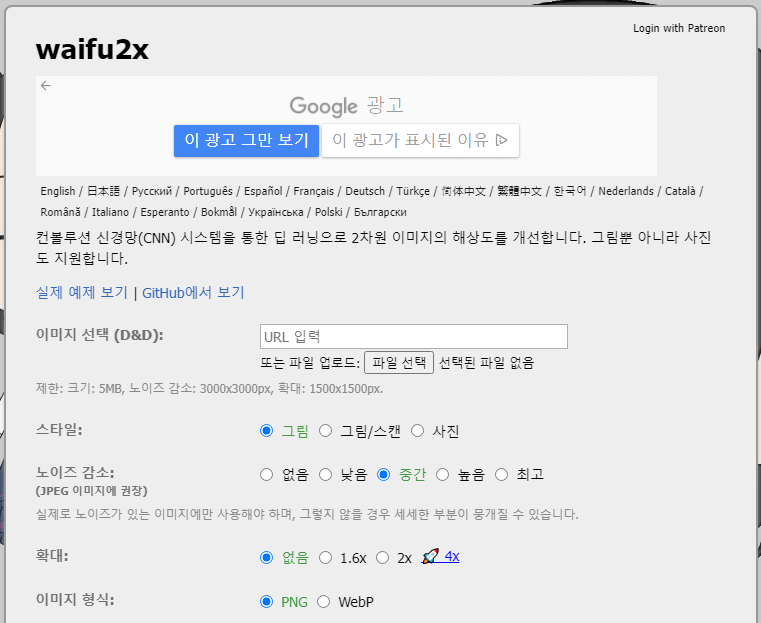Select 없음 for upscaling

(266, 557)
